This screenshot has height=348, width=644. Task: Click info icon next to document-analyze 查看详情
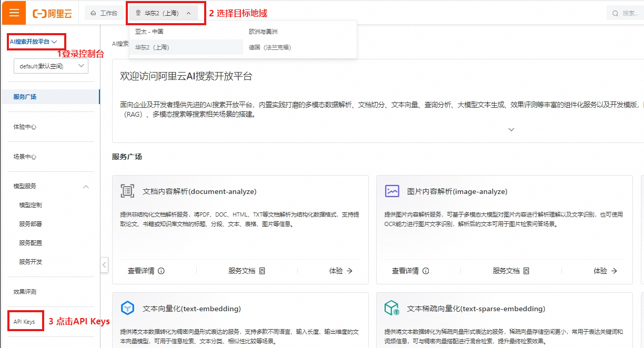click(162, 271)
